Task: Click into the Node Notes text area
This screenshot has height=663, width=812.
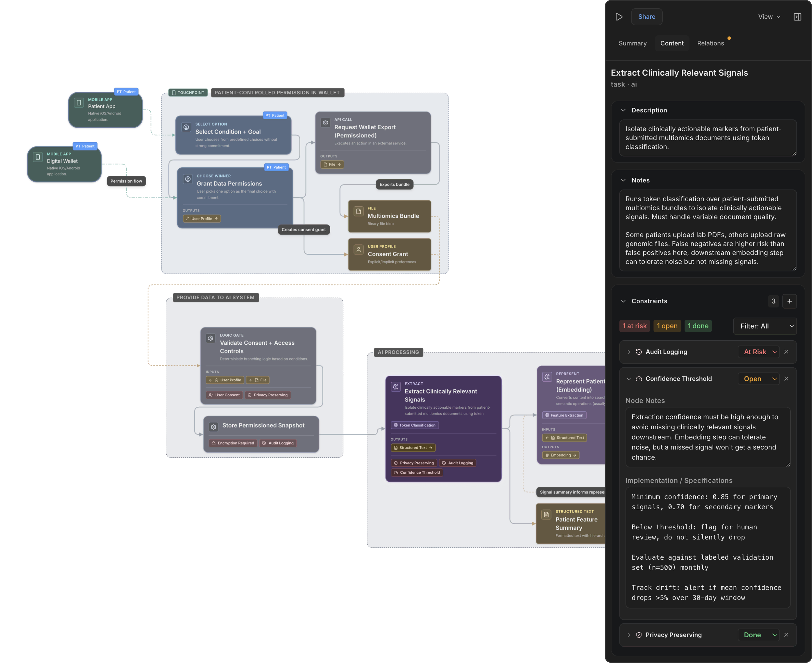Action: pyautogui.click(x=707, y=437)
